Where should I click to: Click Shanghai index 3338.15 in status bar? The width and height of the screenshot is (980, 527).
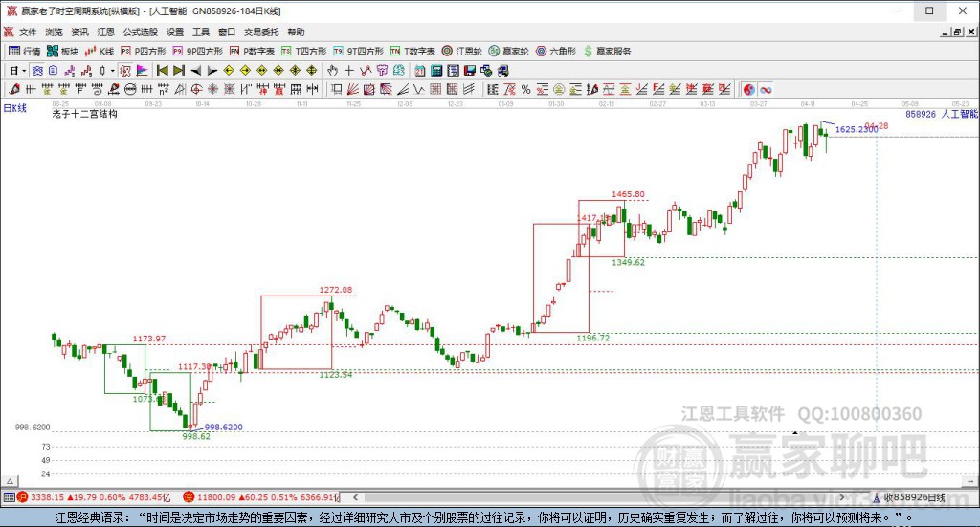[x=47, y=497]
